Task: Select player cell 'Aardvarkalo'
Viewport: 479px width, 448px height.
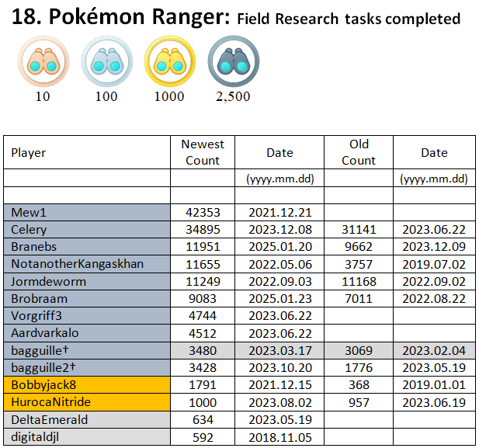Action: tap(87, 333)
